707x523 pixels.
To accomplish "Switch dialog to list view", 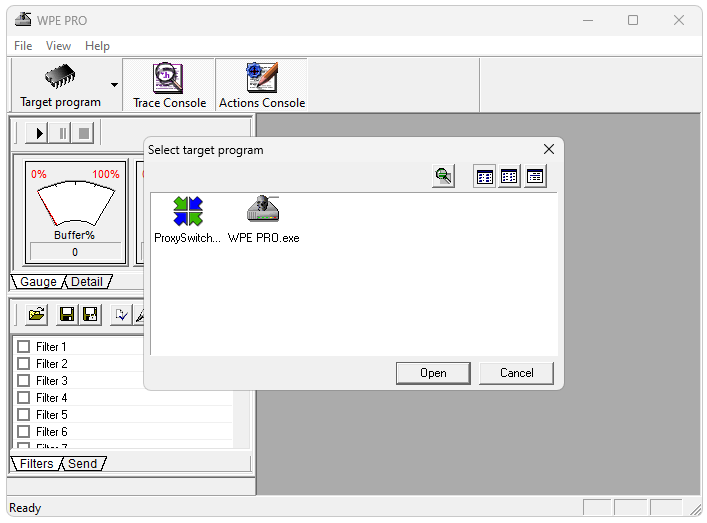I will (x=535, y=176).
